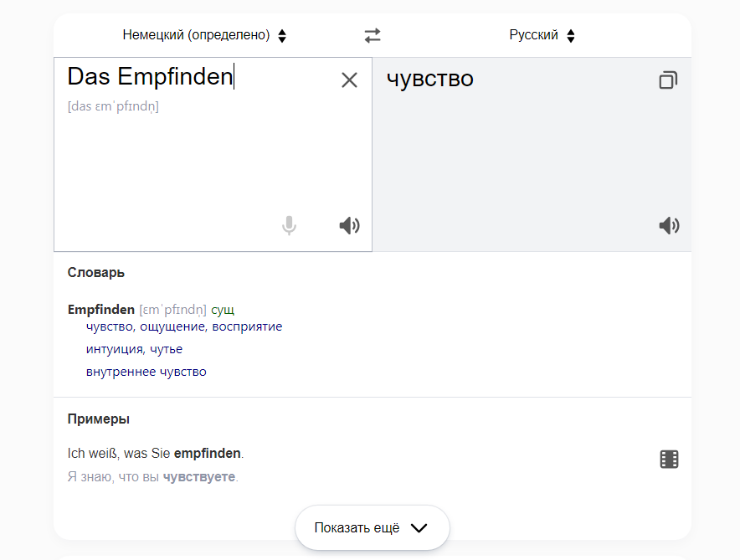Open «внутреннее чувство» dictionary entry
The image size is (740, 560).
pos(146,372)
